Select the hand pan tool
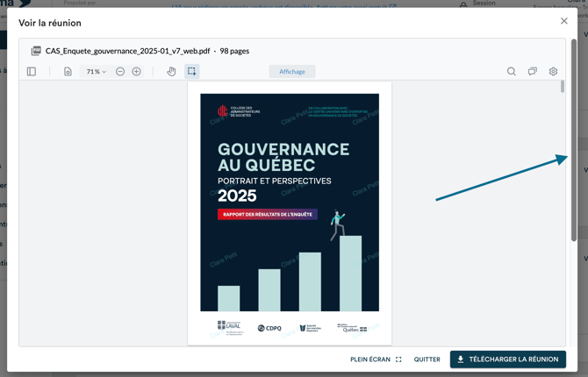Screen dimensions: 588x377 coord(171,72)
